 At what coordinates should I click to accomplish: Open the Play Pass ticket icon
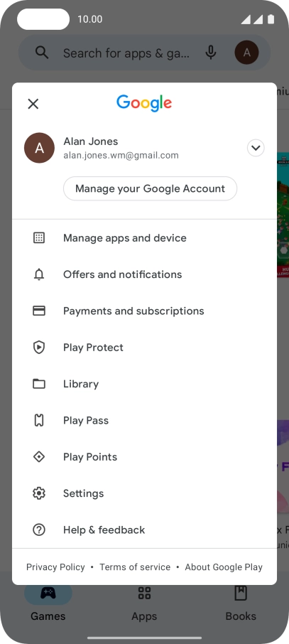(39, 420)
